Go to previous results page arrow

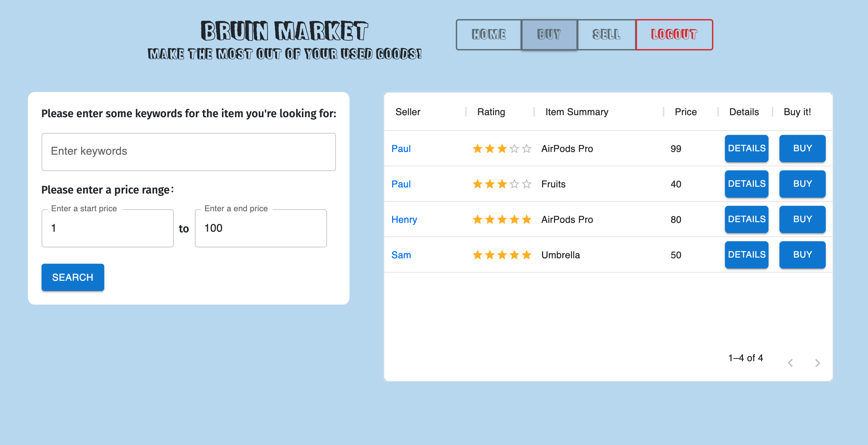[x=790, y=363]
